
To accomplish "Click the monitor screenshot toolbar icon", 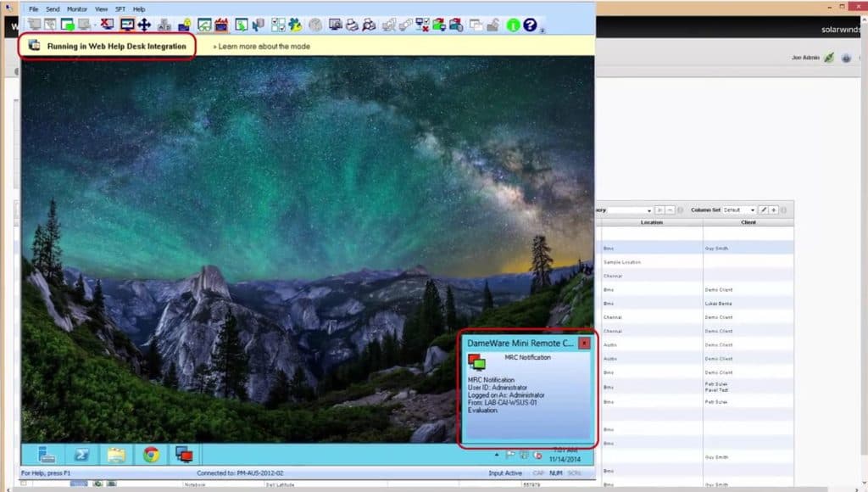I will point(336,25).
